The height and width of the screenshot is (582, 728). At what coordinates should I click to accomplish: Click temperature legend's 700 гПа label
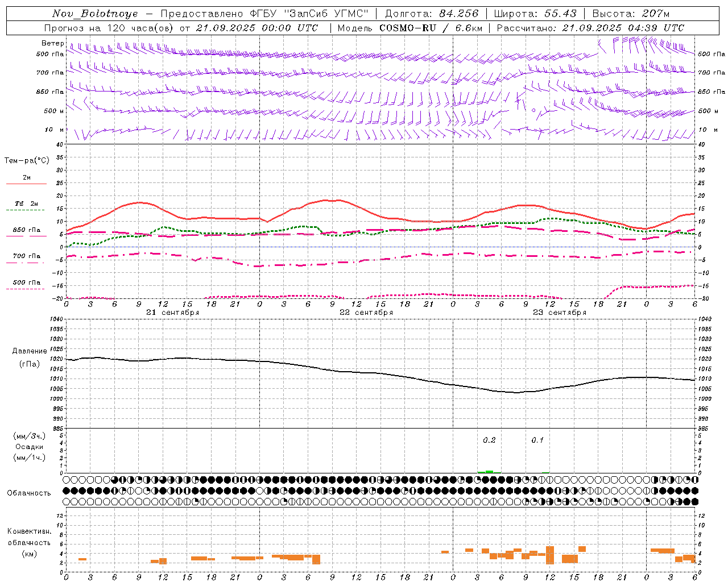(x=27, y=256)
